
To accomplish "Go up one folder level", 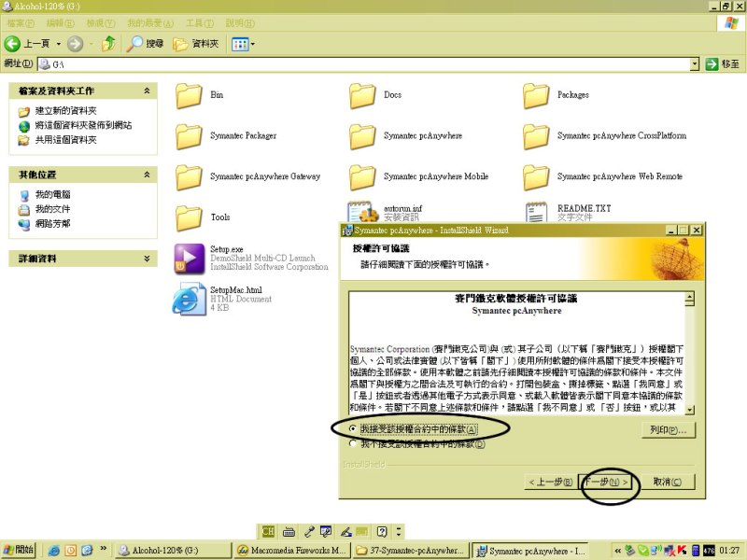I will (x=109, y=44).
